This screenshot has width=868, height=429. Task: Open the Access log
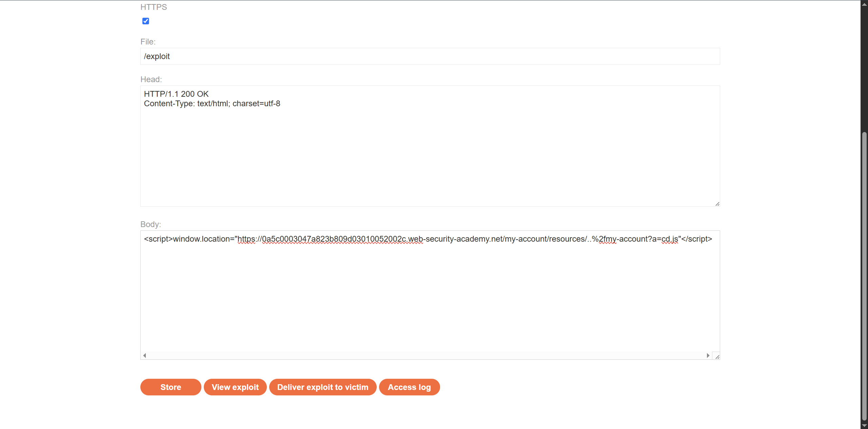pos(409,387)
